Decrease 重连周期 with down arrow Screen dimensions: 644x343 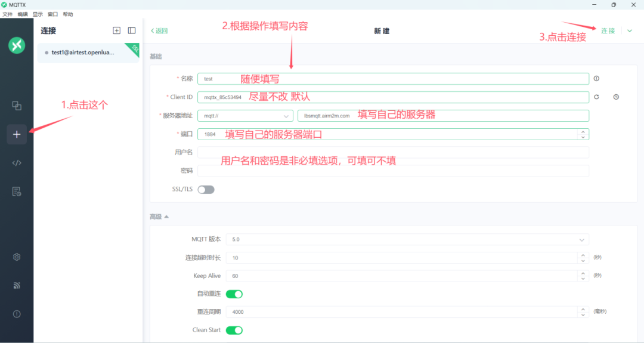(583, 314)
